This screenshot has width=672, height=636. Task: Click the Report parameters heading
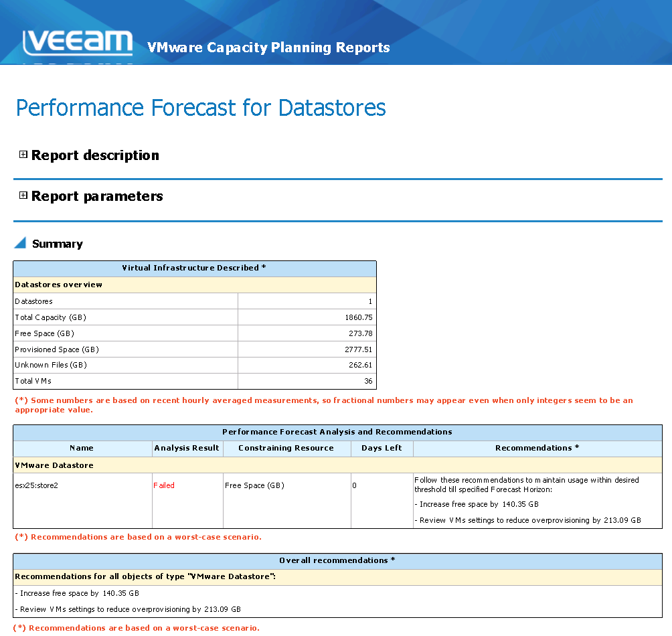pos(97,196)
